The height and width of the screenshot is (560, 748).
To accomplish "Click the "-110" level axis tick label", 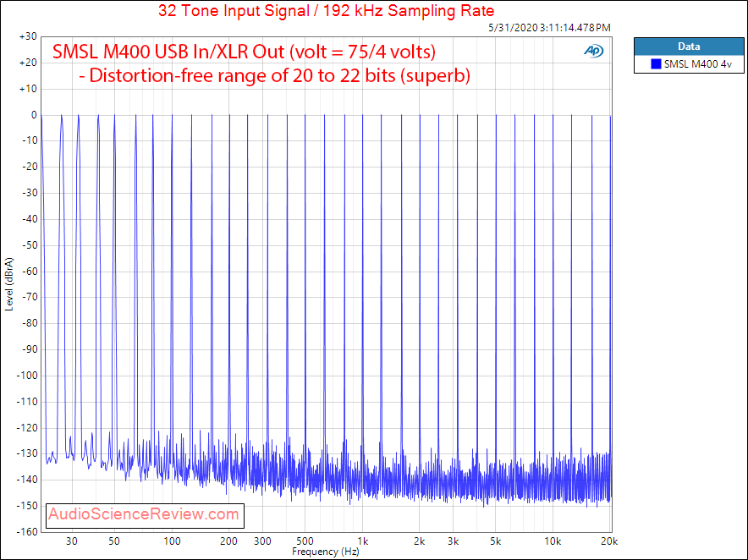I will [x=27, y=402].
